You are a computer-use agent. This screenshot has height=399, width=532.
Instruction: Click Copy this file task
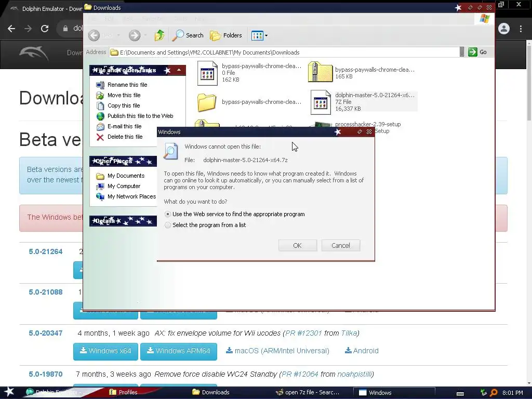pos(124,105)
